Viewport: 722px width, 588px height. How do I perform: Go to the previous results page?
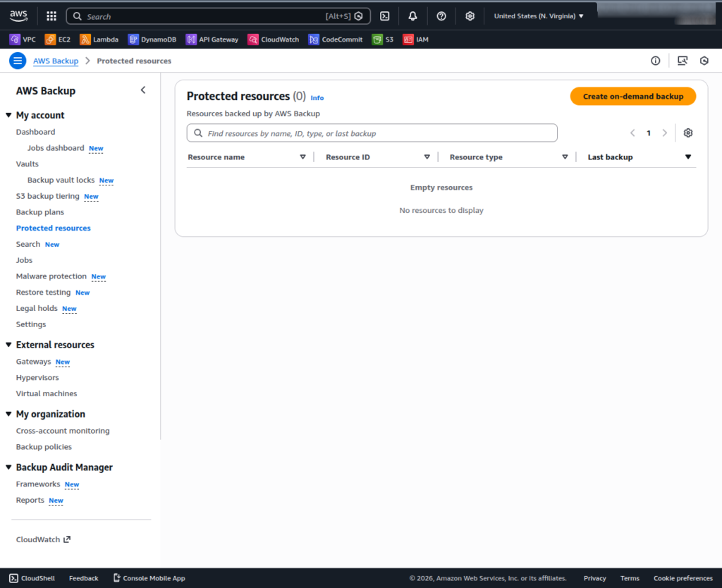point(632,133)
